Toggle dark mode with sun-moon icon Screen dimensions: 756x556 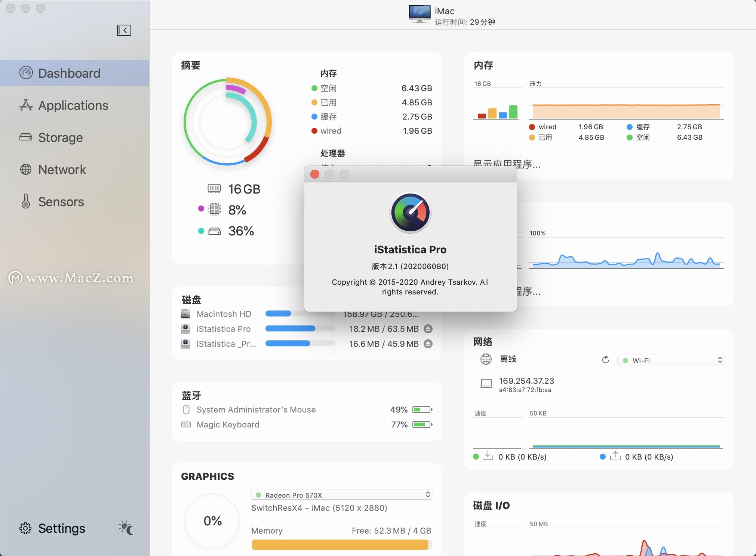click(x=126, y=528)
